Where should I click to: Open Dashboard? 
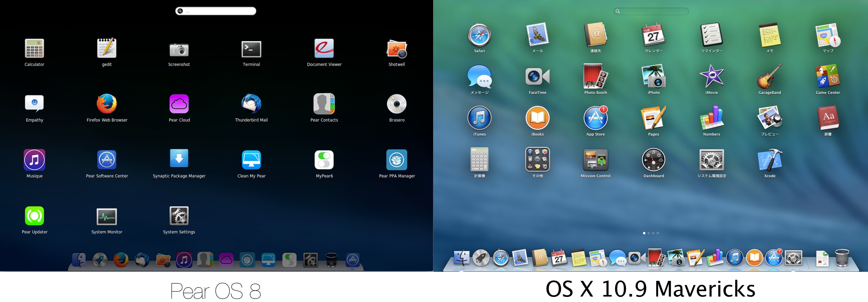click(653, 160)
